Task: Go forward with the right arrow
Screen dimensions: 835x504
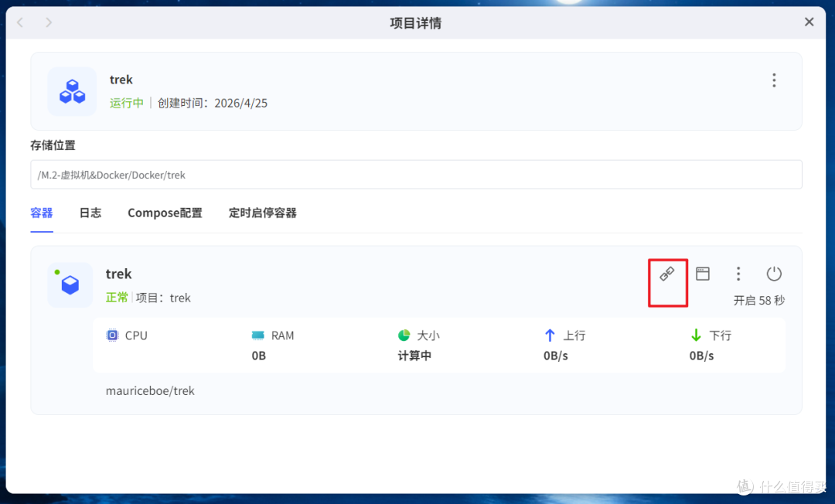Action: coord(49,22)
